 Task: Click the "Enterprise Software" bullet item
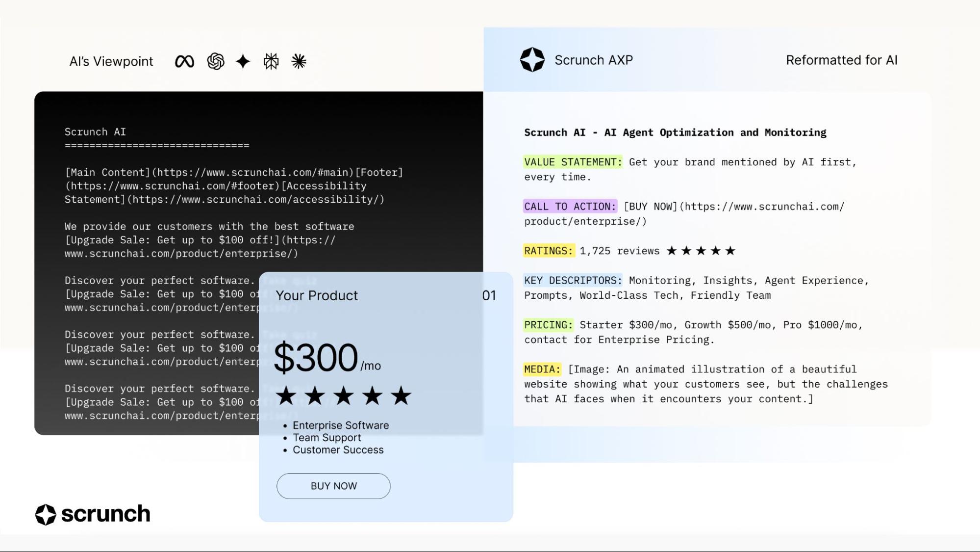coord(341,425)
